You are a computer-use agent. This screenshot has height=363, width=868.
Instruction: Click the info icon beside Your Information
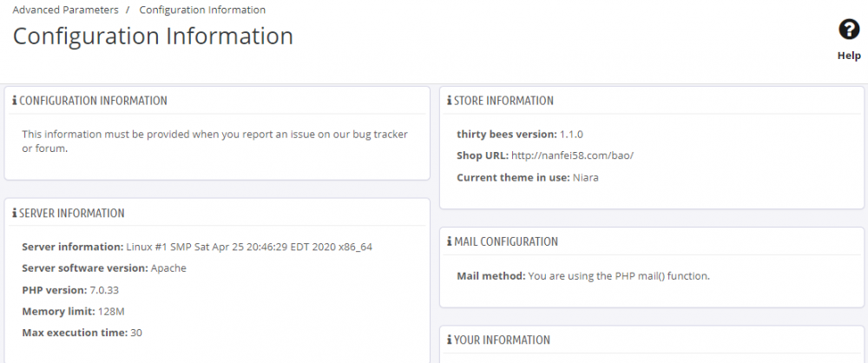pyautogui.click(x=450, y=340)
